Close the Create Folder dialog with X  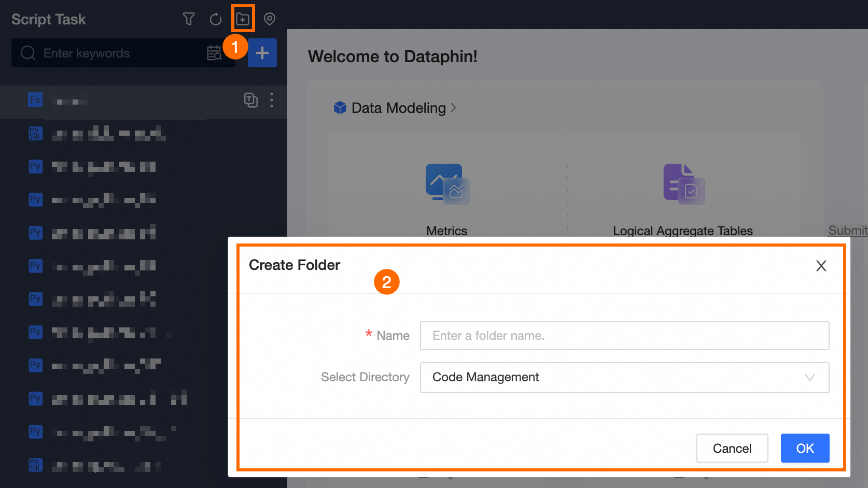pos(821,266)
